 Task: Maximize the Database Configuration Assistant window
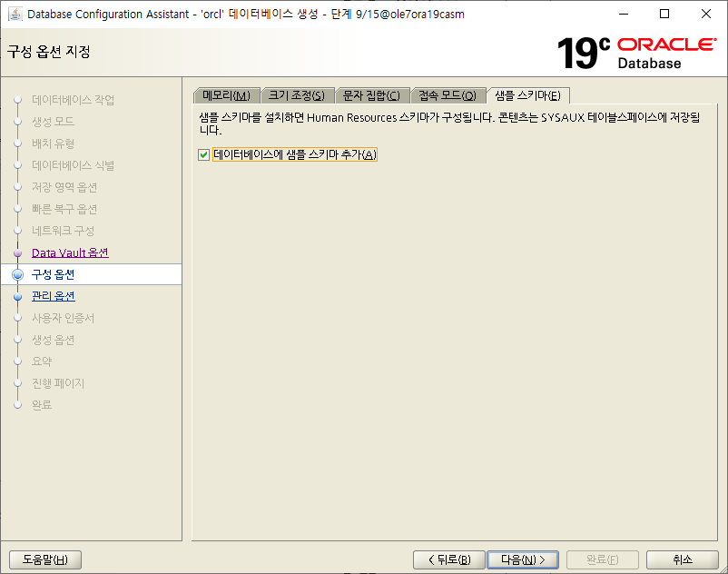[664, 14]
